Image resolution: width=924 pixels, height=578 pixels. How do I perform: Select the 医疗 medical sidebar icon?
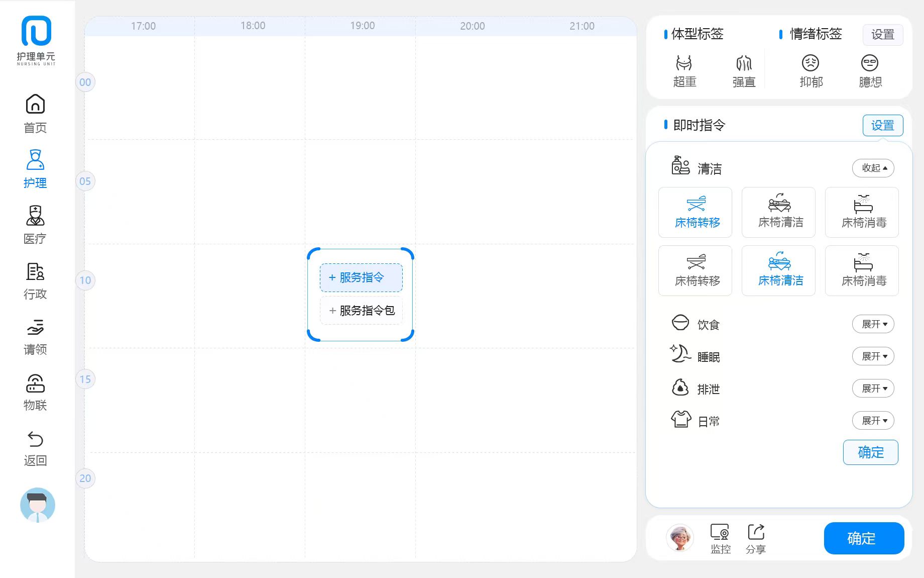tap(35, 224)
